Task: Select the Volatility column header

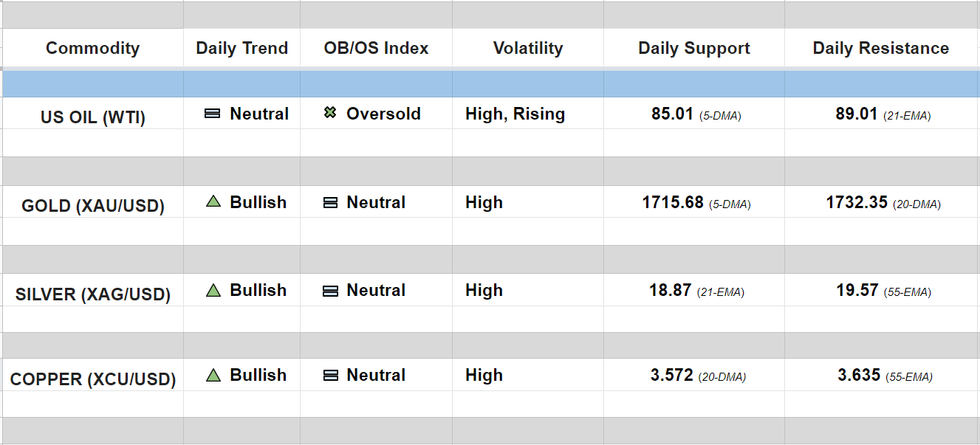Action: coord(527,49)
